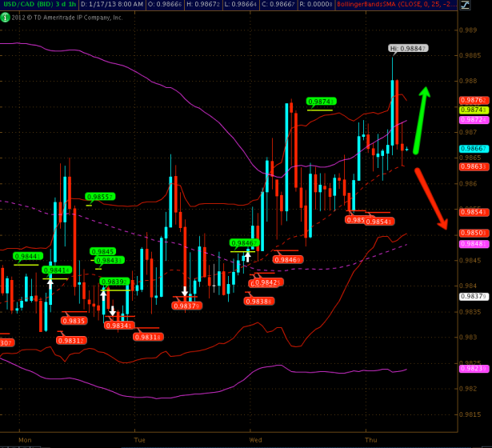This screenshot has width=492, height=448.
Task: Select the green 0.9855 price bubble
Action: pos(101,196)
